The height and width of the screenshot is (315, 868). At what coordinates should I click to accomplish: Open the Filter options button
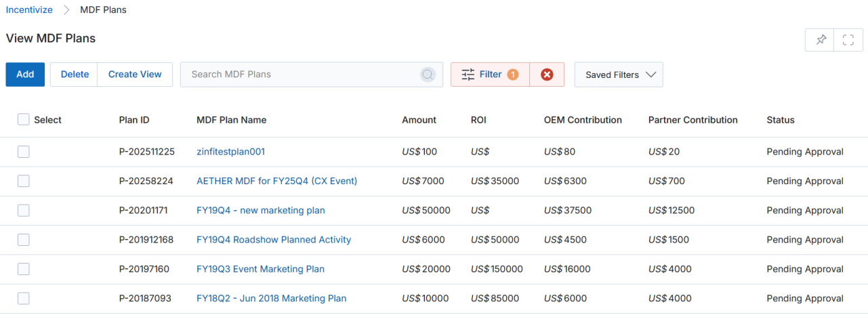click(x=490, y=75)
